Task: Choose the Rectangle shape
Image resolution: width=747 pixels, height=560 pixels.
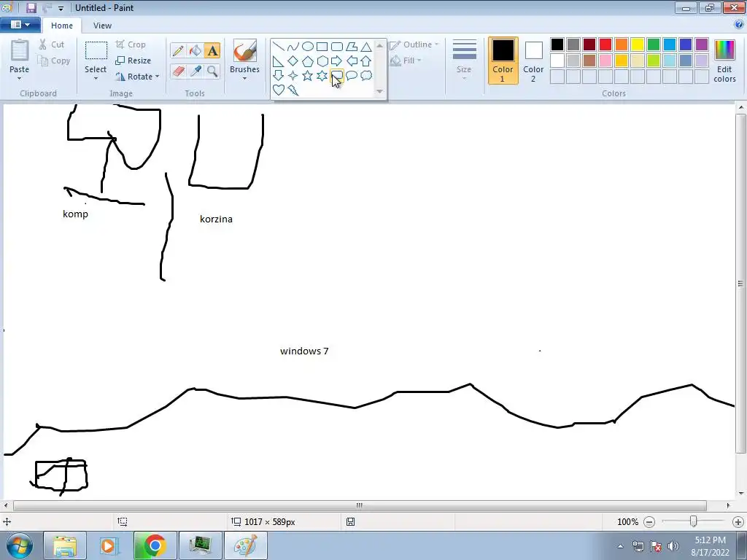Action: point(322,46)
